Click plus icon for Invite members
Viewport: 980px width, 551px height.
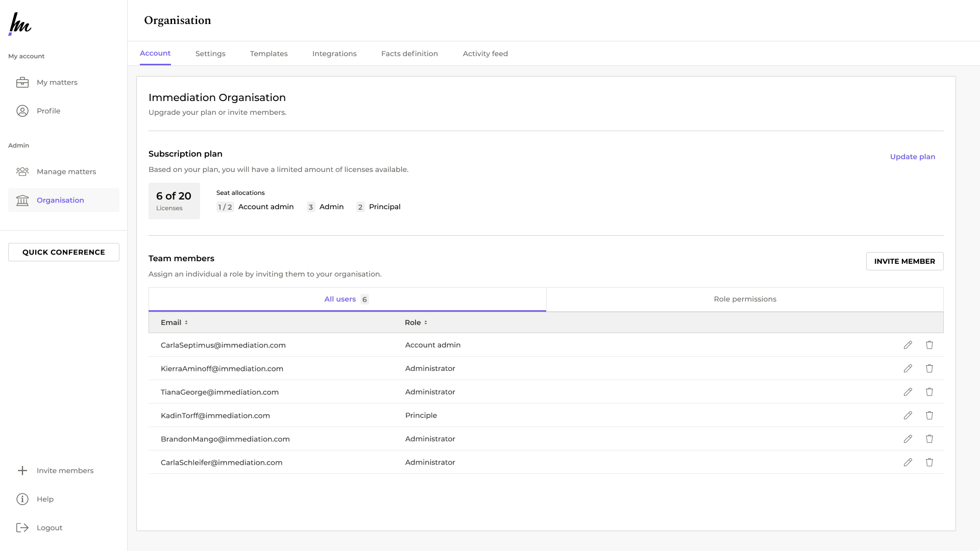pyautogui.click(x=22, y=470)
